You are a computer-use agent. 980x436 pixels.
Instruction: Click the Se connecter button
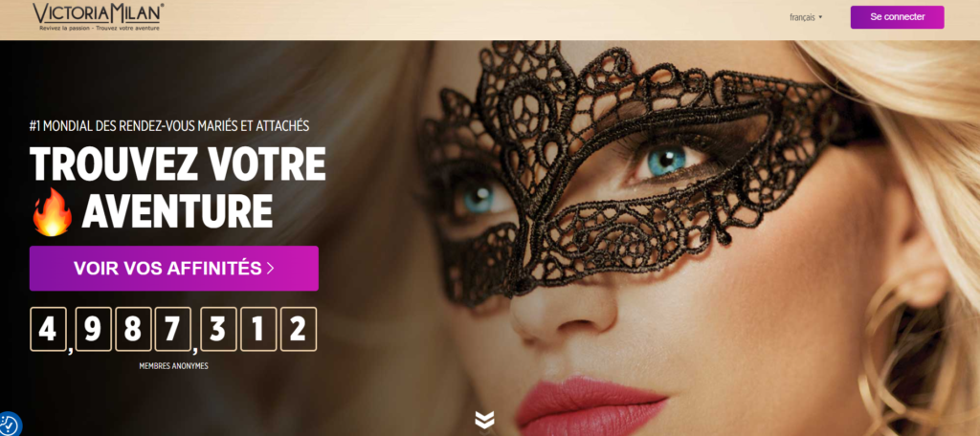(897, 17)
